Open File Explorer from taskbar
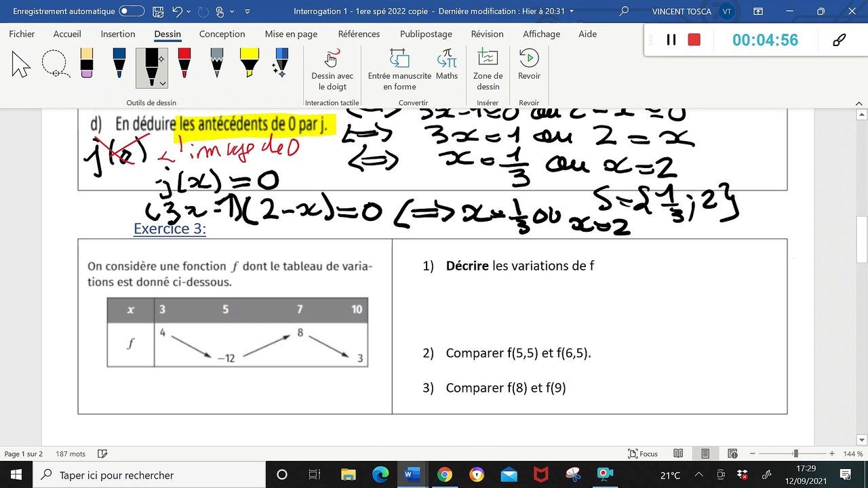Viewport: 868px width, 488px height. (348, 475)
